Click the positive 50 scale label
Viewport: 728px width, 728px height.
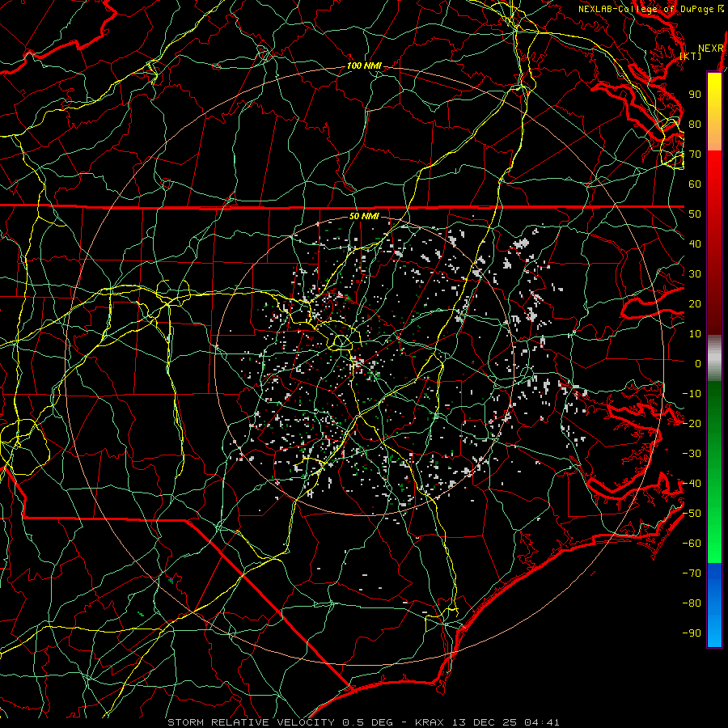[695, 214]
